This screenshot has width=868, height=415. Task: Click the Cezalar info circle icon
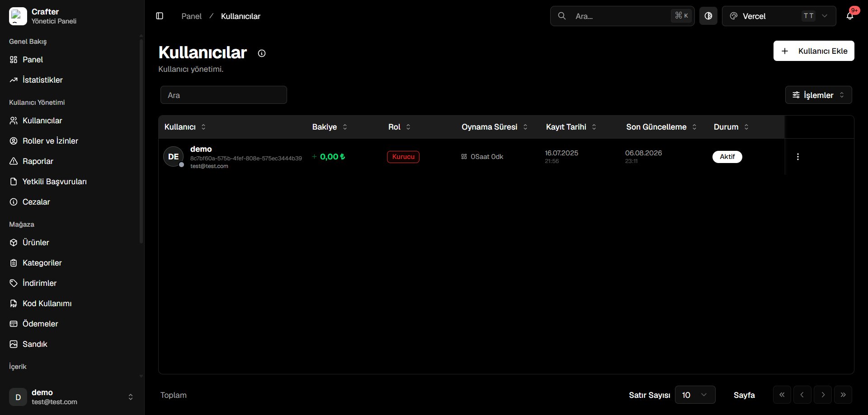pos(14,202)
